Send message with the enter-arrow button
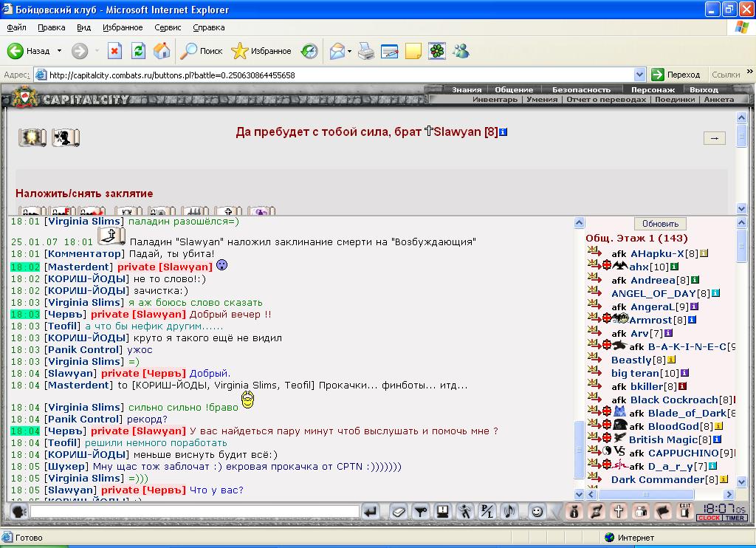Image resolution: width=756 pixels, height=548 pixels. click(371, 511)
